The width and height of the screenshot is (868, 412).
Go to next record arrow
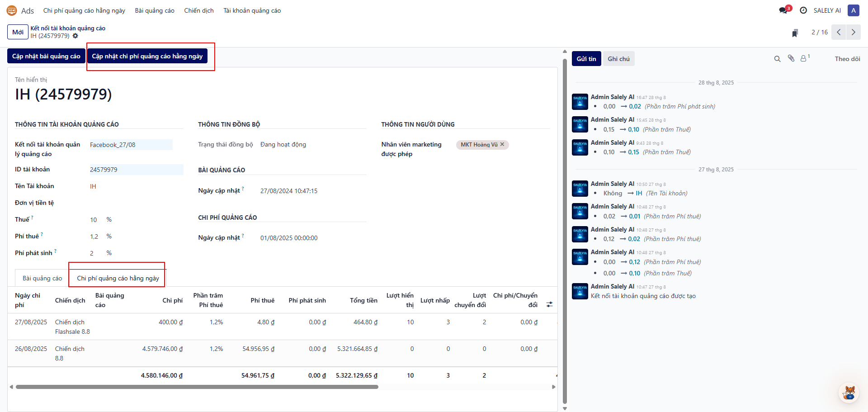(x=854, y=32)
